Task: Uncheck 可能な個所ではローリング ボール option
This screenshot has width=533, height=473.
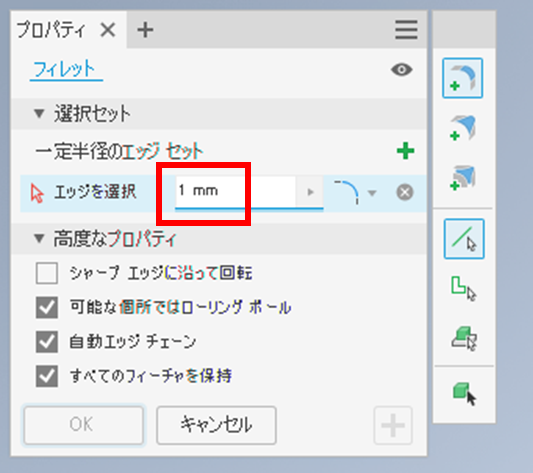Action: (x=47, y=307)
